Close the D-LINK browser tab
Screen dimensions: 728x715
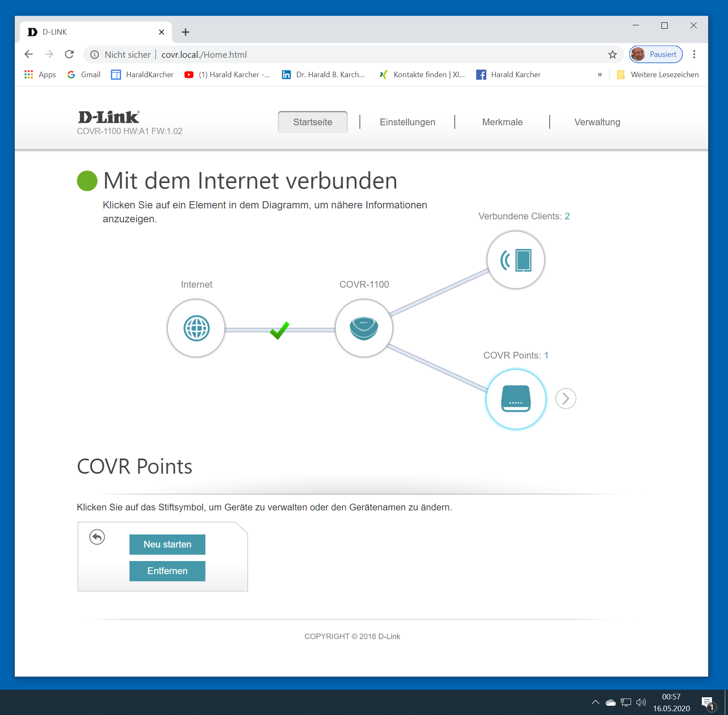[x=161, y=32]
